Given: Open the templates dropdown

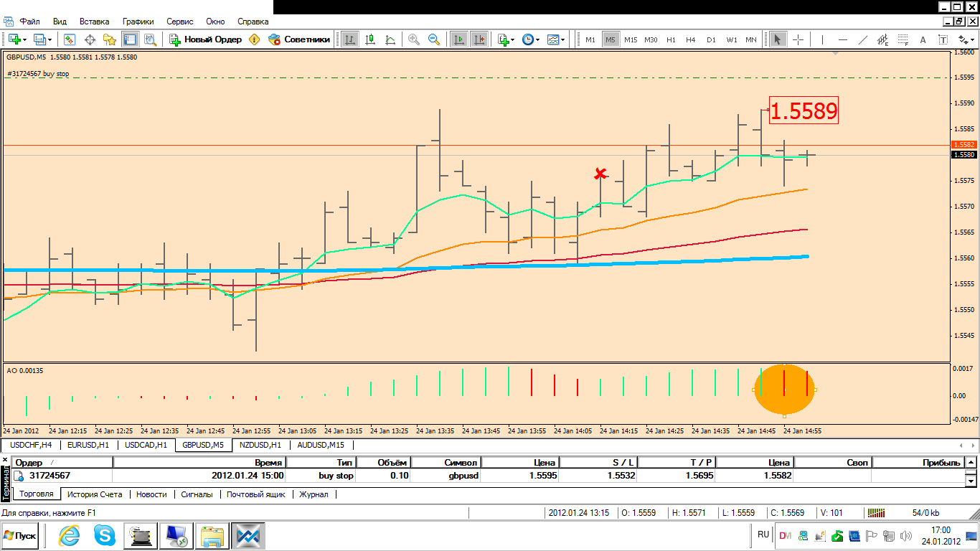Looking at the screenshot, I should click(556, 39).
